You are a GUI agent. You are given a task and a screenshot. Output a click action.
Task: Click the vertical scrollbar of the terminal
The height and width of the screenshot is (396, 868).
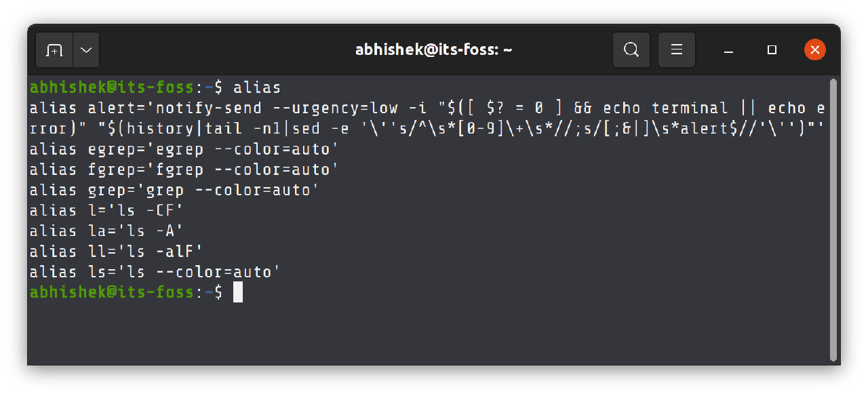[833, 220]
